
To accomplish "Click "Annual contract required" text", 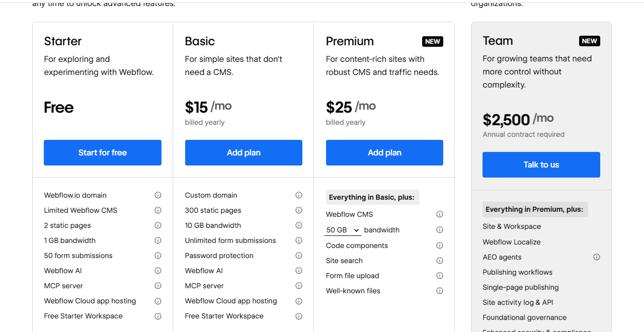I will tap(524, 134).
